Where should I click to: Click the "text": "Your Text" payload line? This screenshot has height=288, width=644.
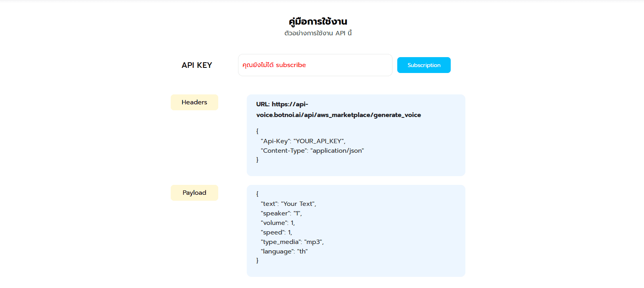(x=288, y=204)
